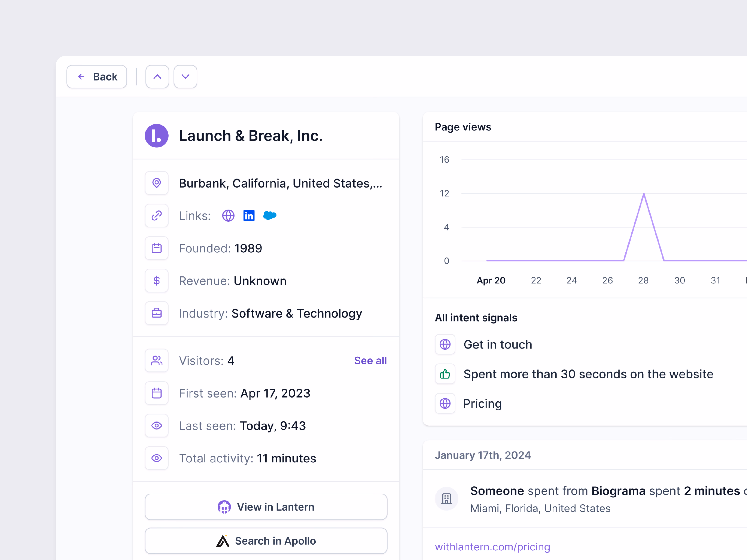Click the calendar icon next to First seen
747x560 pixels.
click(x=157, y=393)
